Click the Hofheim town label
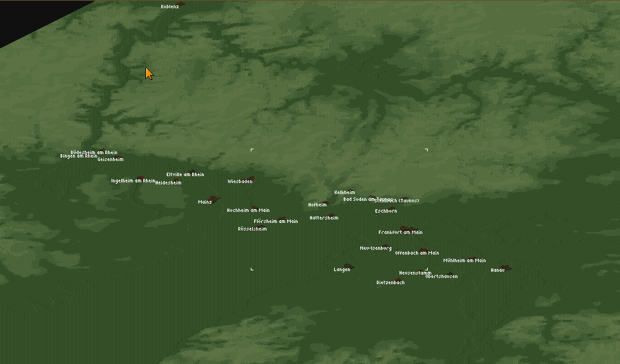 pos(317,205)
